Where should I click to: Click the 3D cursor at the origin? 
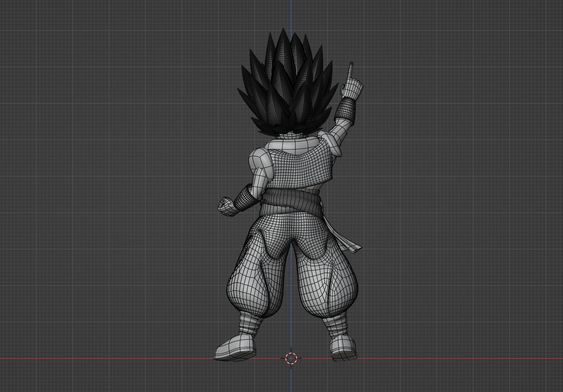[291, 358]
